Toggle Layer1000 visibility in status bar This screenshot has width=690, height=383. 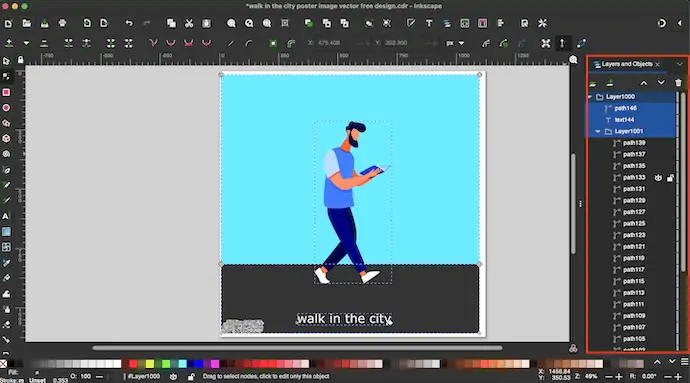click(x=173, y=377)
